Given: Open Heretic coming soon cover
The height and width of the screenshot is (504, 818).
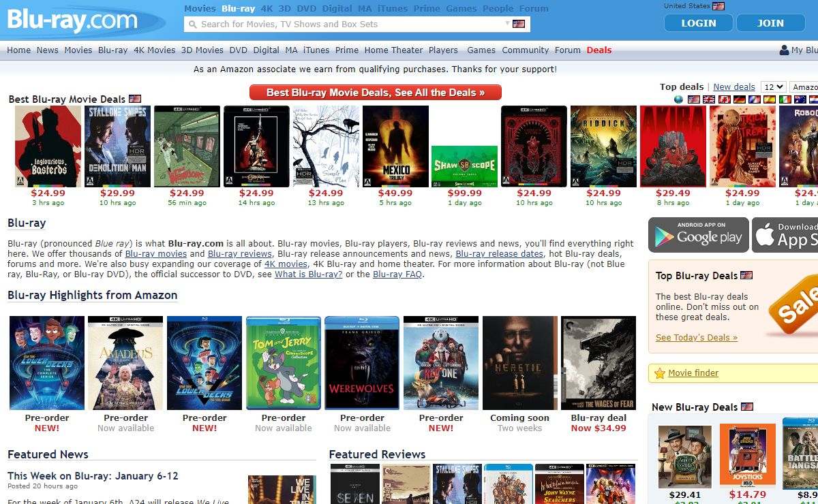Looking at the screenshot, I should [x=519, y=363].
